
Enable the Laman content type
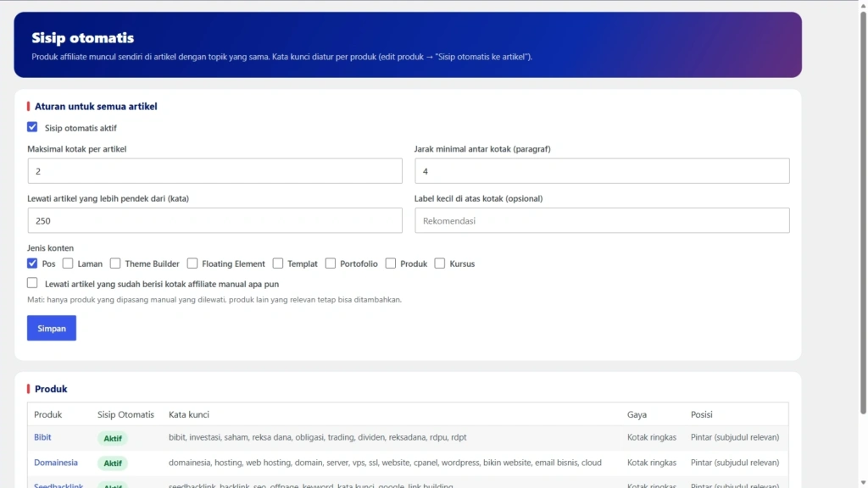[68, 263]
